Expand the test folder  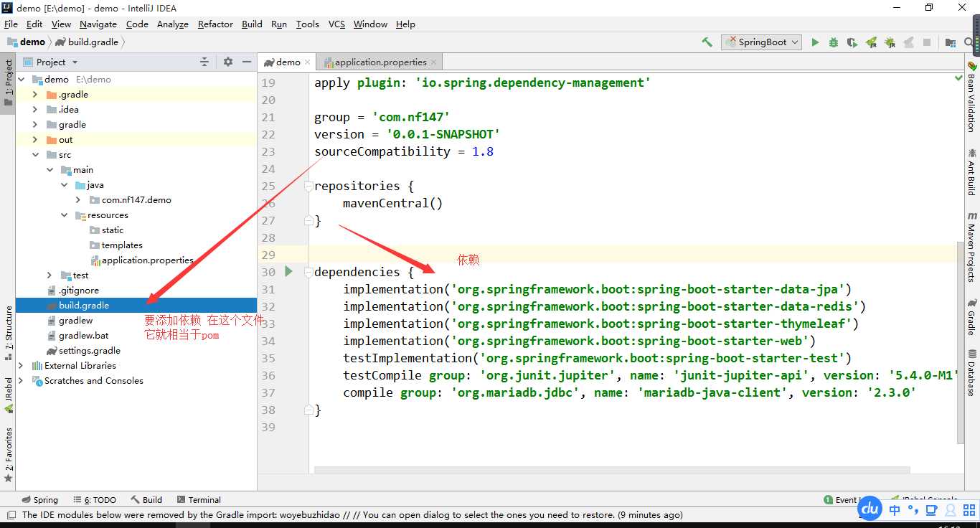tap(50, 275)
